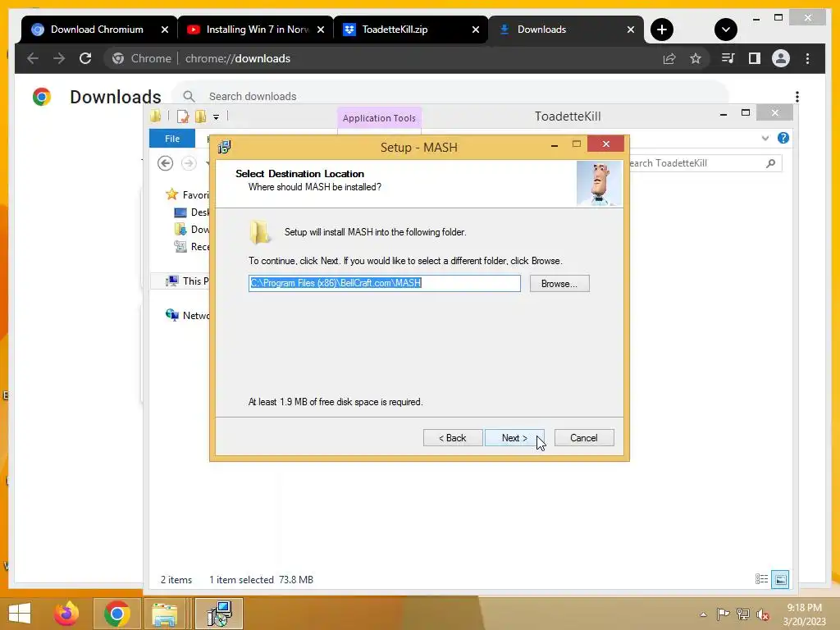Viewport: 840px width, 630px height.
Task: Select Downloads in the Explorer navigation pane
Action: [x=192, y=230]
